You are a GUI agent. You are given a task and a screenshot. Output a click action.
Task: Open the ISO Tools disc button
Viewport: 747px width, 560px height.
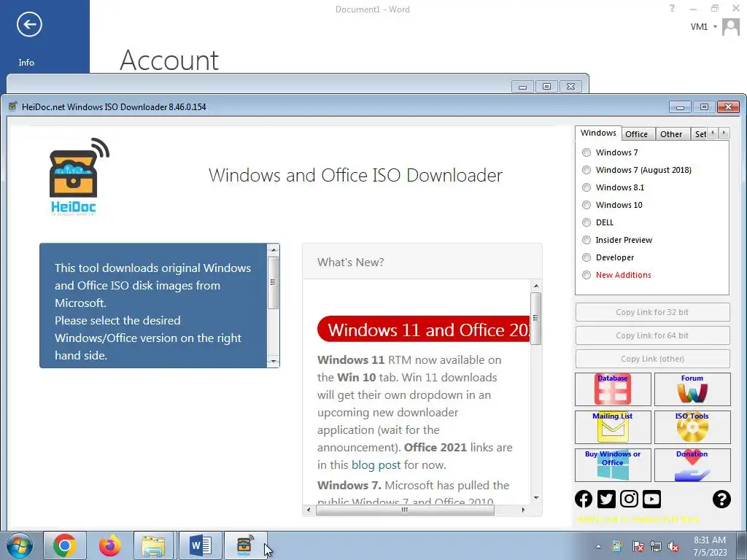click(x=692, y=427)
